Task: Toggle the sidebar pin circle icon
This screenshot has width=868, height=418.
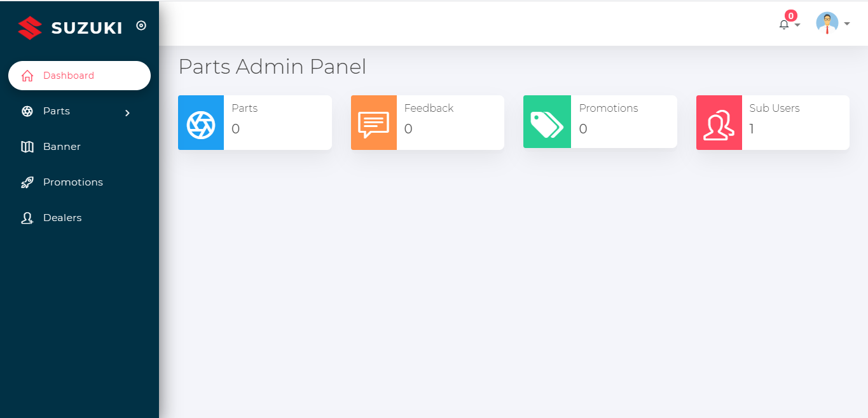Action: coord(141,25)
